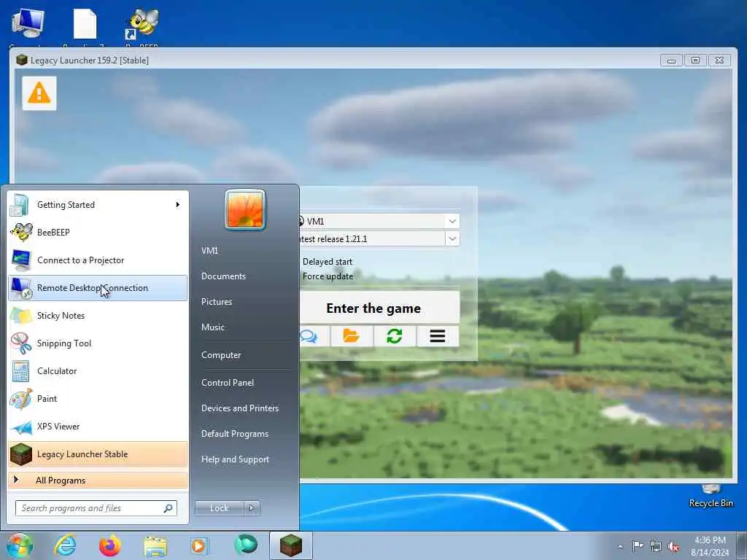
Task: Expand All Programs list
Action: (x=98, y=480)
